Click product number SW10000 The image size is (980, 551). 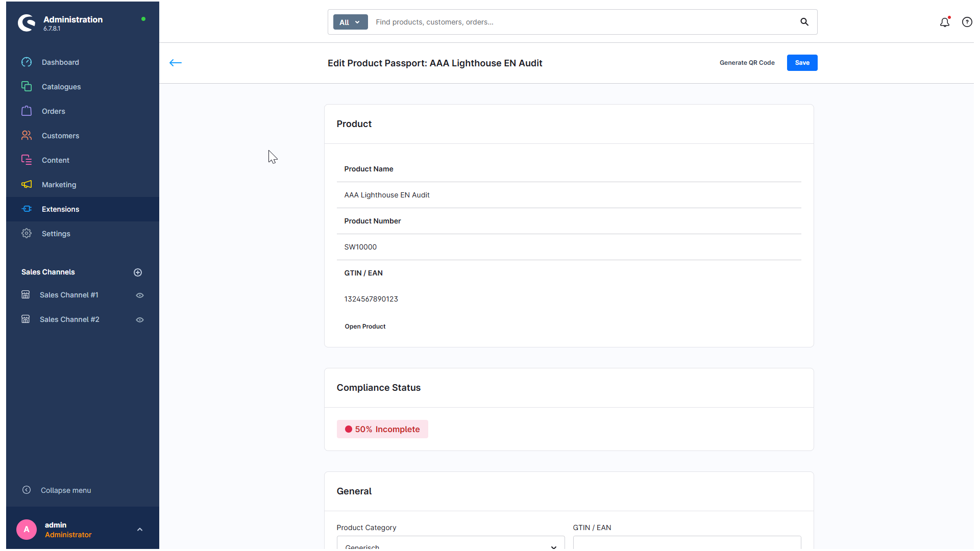360,247
